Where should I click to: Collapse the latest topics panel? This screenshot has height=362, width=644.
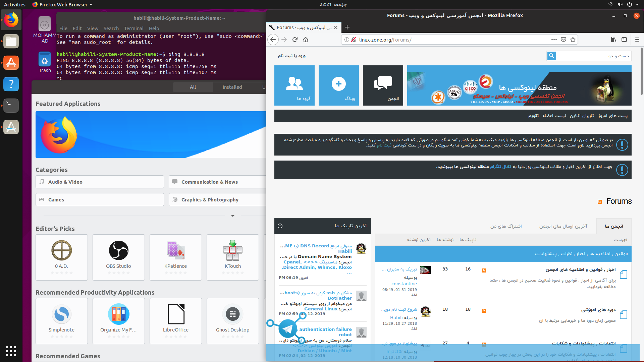[x=280, y=226]
